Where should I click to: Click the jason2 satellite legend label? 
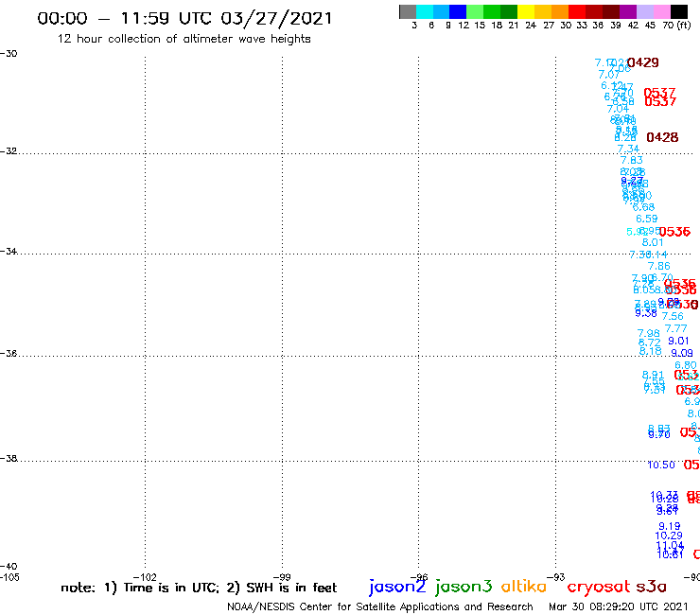(x=397, y=587)
